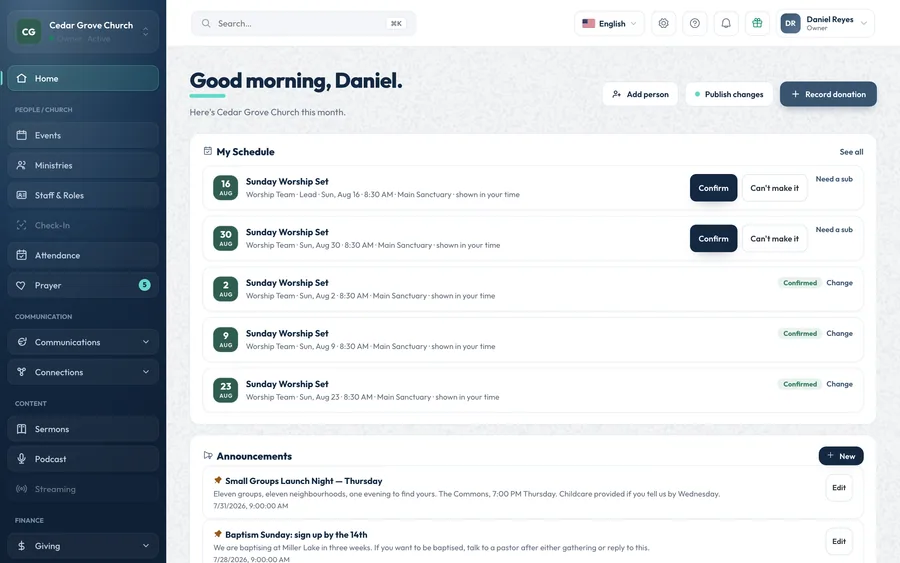Click Change on the Aug 23 row
900x563 pixels.
[x=839, y=383]
